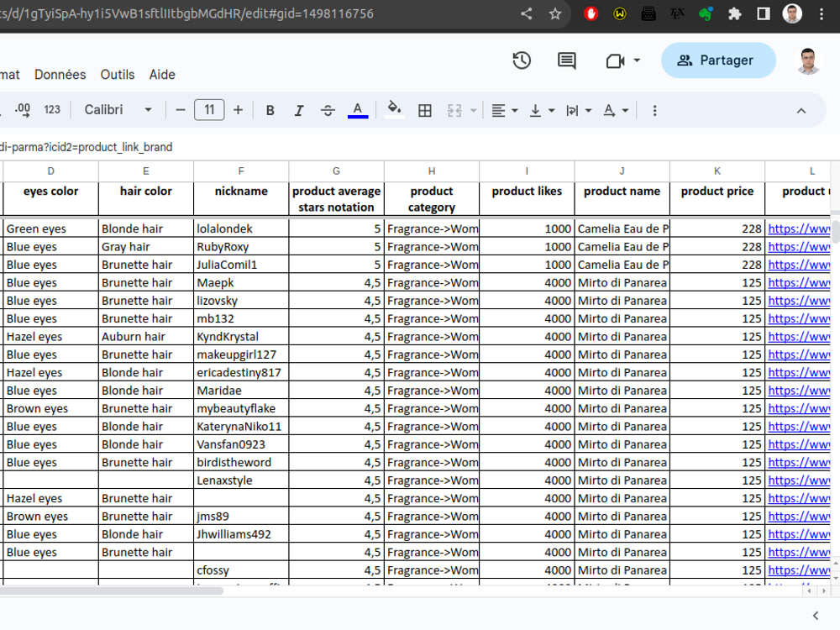Click the 'Gray hair' cell

pos(145,247)
